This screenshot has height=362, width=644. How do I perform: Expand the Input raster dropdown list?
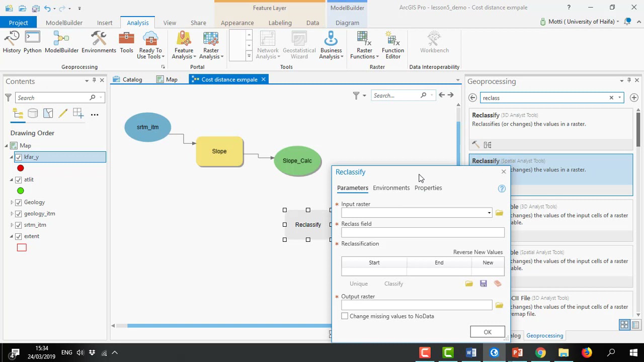point(489,213)
